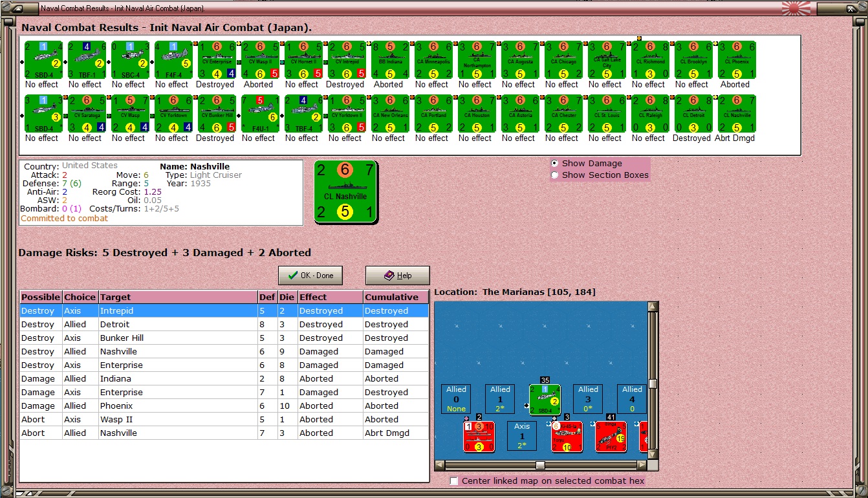Click the Axis 1 box on the map
This screenshot has height=498, width=868.
[522, 436]
